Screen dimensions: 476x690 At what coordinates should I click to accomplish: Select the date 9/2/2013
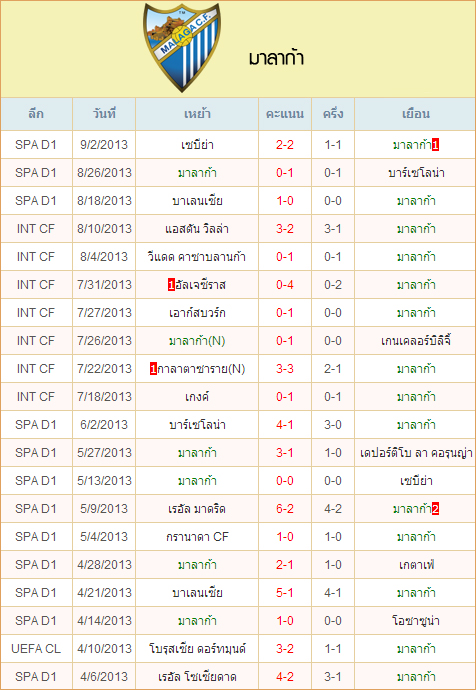(104, 145)
